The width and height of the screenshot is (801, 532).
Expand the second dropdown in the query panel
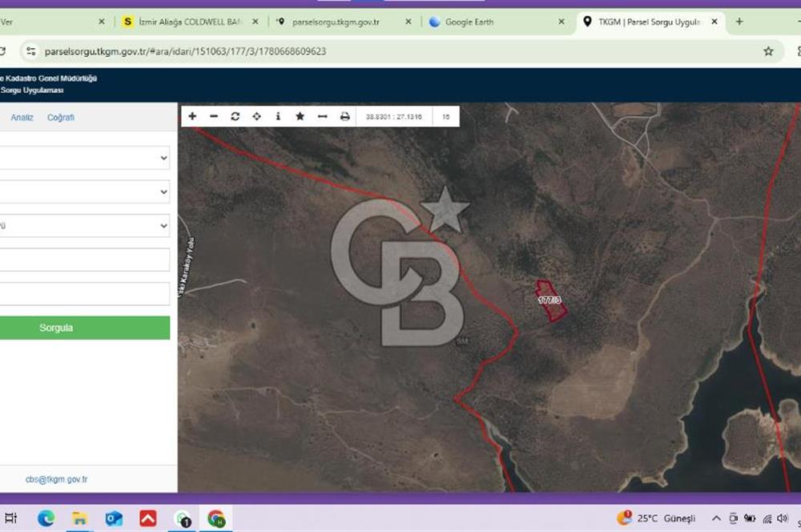(84, 191)
